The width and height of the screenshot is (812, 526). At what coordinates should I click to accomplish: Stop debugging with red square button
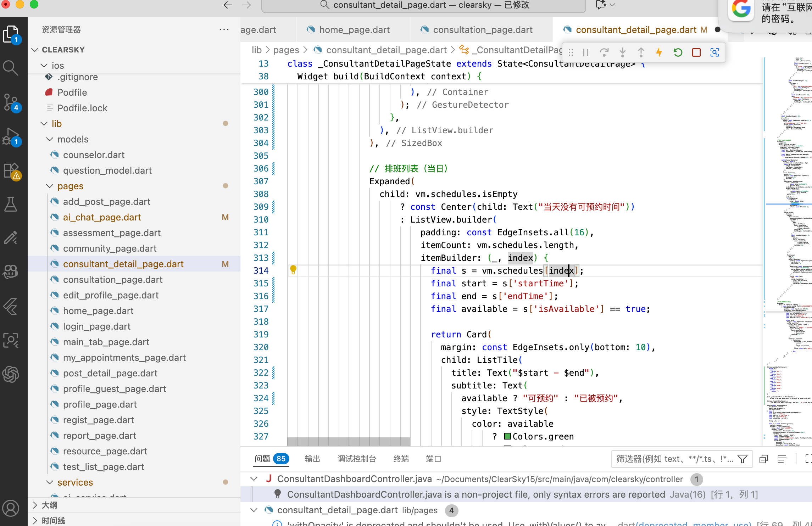[x=696, y=52]
